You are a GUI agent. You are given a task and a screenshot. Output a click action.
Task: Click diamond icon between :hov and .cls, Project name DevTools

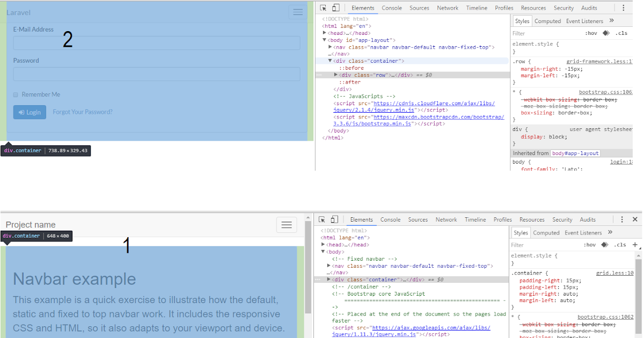[x=605, y=245]
